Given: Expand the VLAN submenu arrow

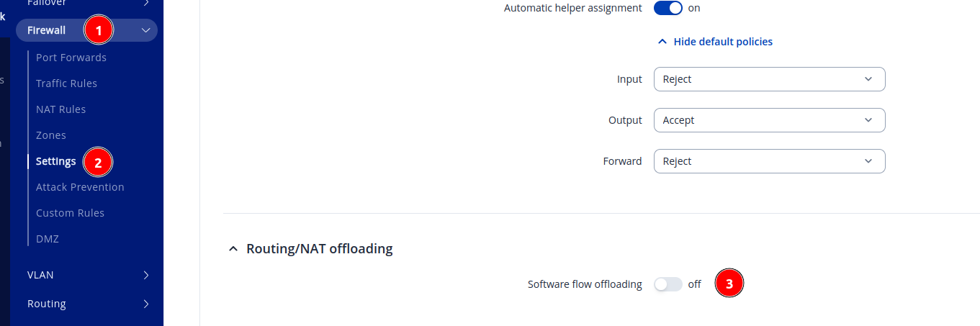Looking at the screenshot, I should coord(146,275).
